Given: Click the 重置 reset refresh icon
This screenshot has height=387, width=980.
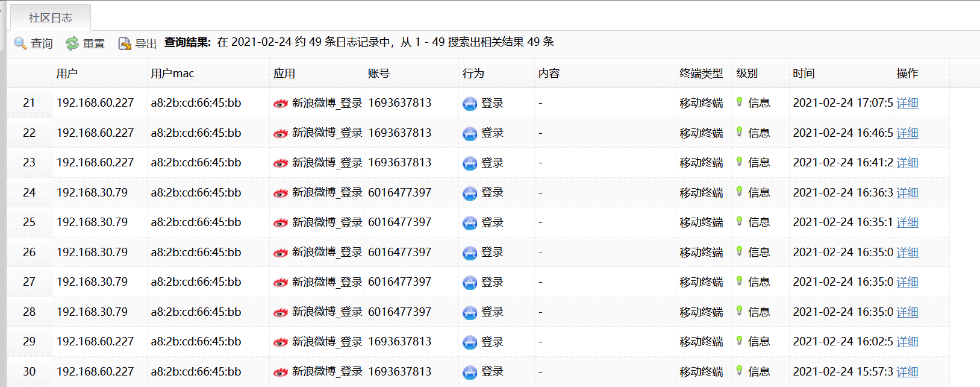Looking at the screenshot, I should pyautogui.click(x=72, y=43).
